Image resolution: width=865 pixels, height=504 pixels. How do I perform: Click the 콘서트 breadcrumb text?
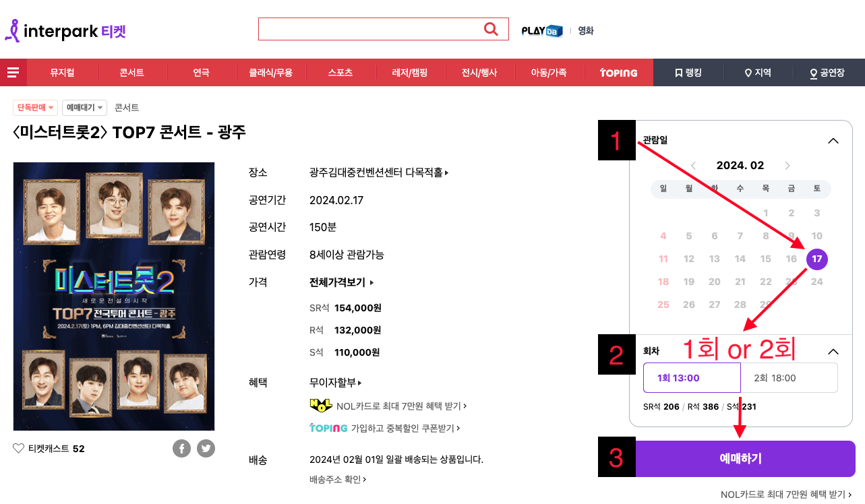[127, 107]
